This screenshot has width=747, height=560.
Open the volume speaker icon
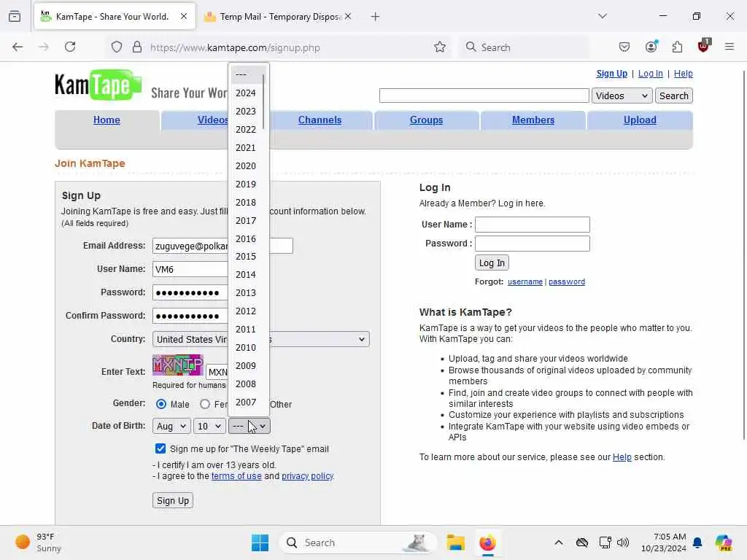pos(623,542)
